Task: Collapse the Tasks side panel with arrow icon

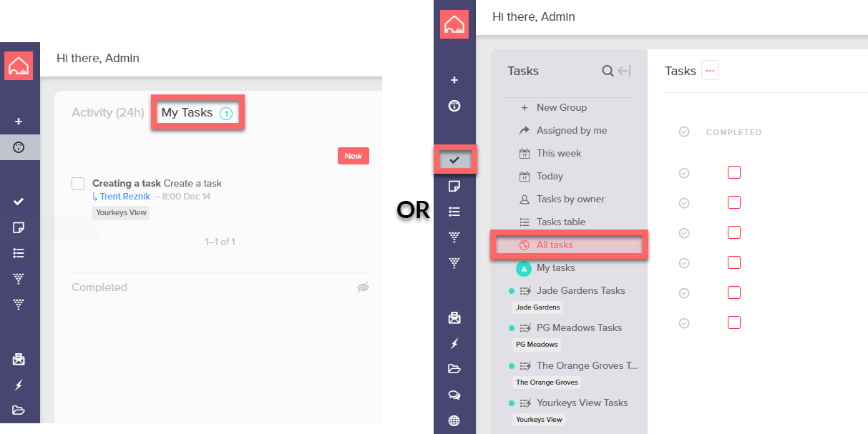Action: [624, 71]
